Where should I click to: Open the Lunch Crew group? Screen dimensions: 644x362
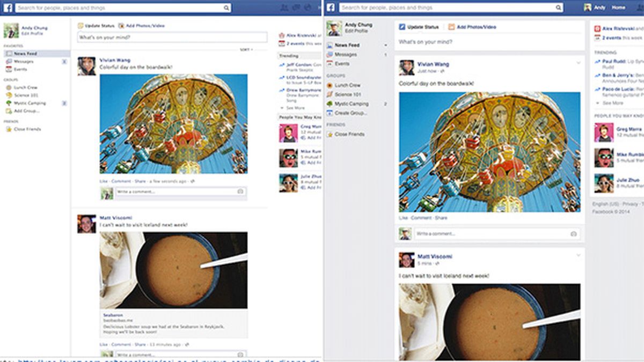click(x=25, y=86)
